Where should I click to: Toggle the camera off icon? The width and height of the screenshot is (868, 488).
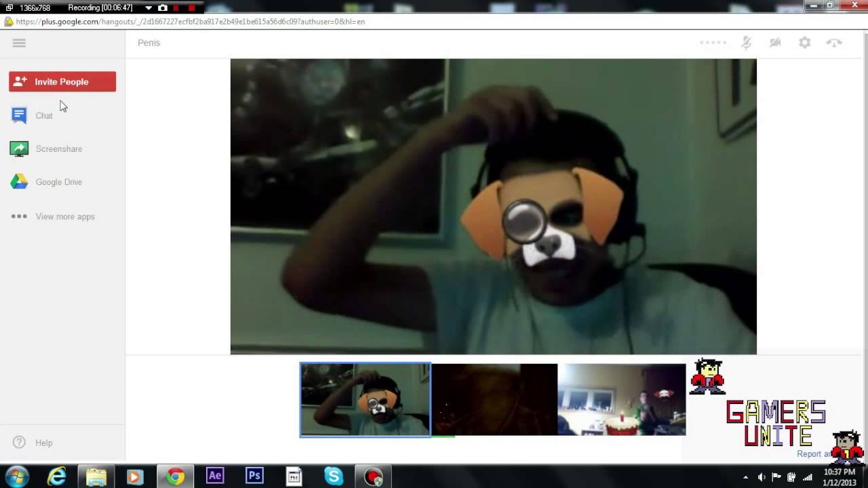pos(775,43)
